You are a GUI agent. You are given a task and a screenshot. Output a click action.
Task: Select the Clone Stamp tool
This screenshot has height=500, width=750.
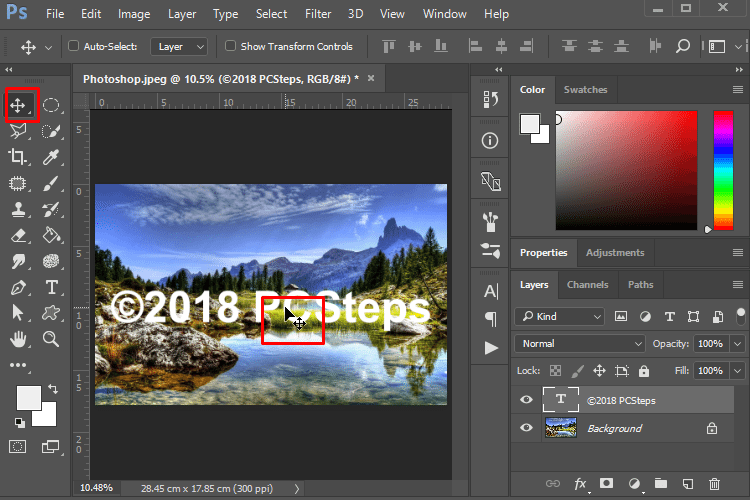pos(18,209)
